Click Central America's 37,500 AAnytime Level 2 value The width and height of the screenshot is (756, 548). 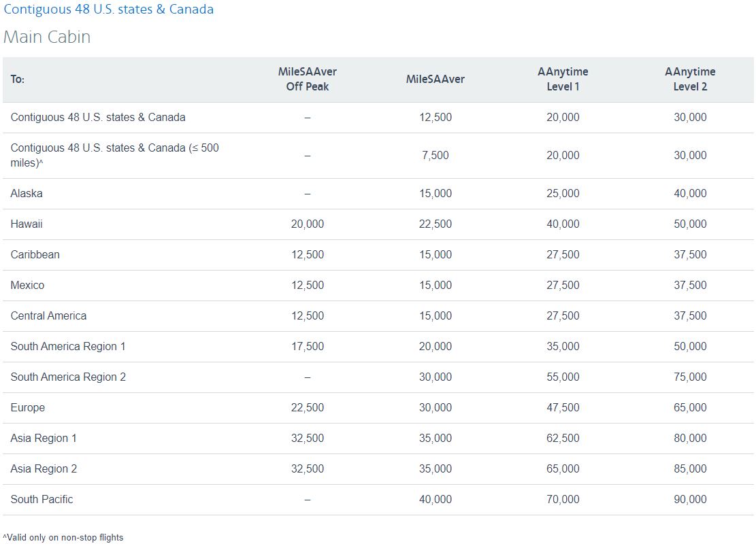click(690, 315)
